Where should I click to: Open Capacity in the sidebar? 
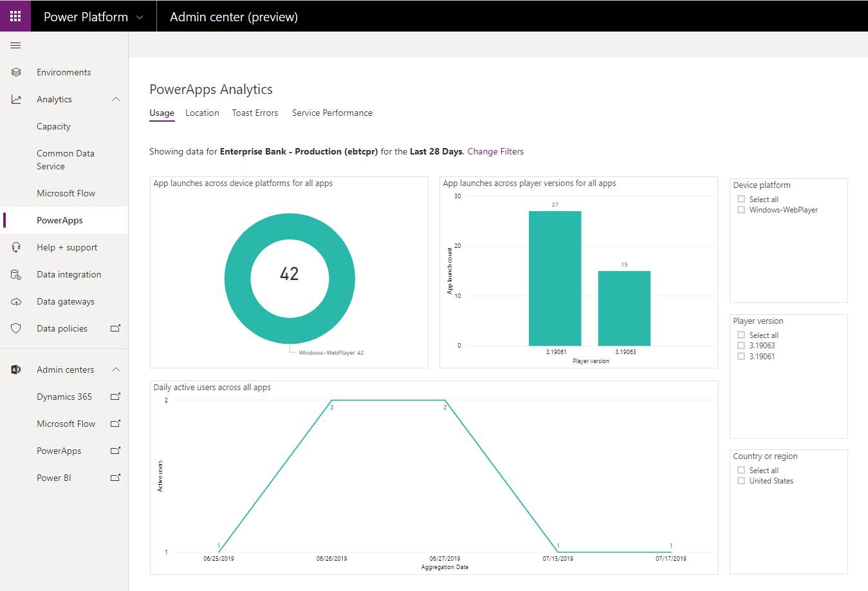[53, 126]
